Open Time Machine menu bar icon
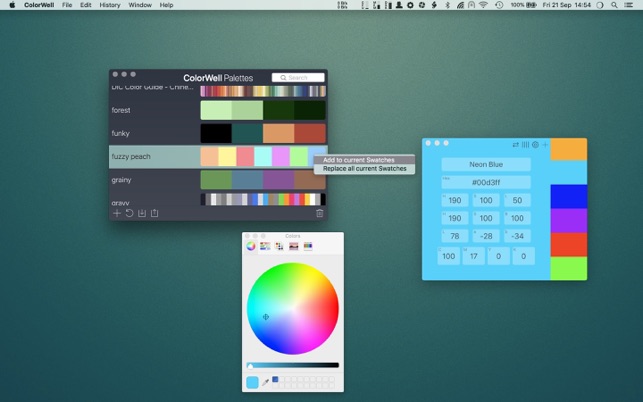This screenshot has height=402, width=643. coord(499,5)
